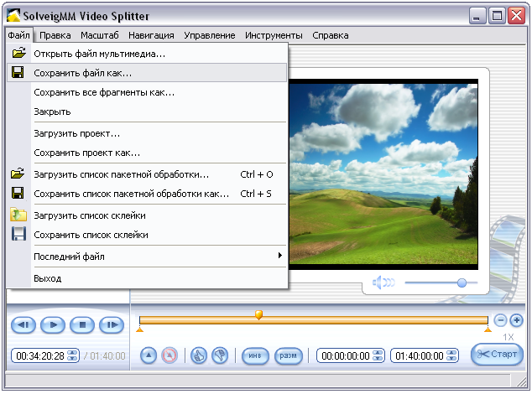Zoom out timeline with minus button
This screenshot has width=532, height=394.
pos(500,320)
